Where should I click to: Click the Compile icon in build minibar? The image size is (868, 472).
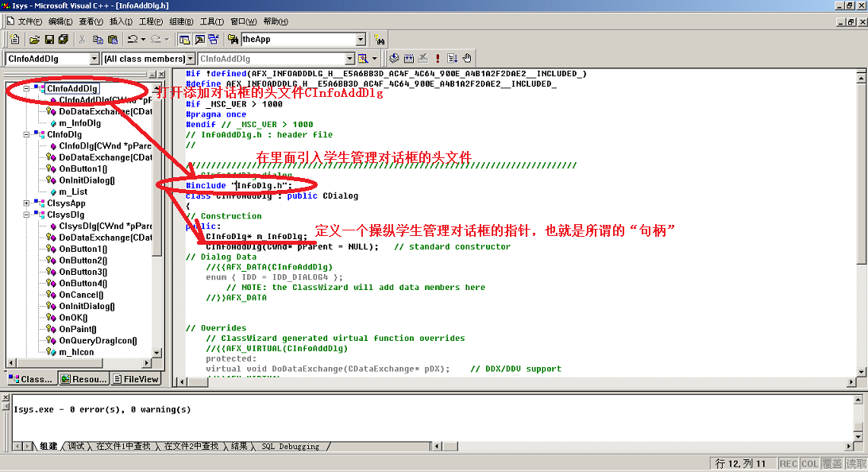(x=394, y=58)
